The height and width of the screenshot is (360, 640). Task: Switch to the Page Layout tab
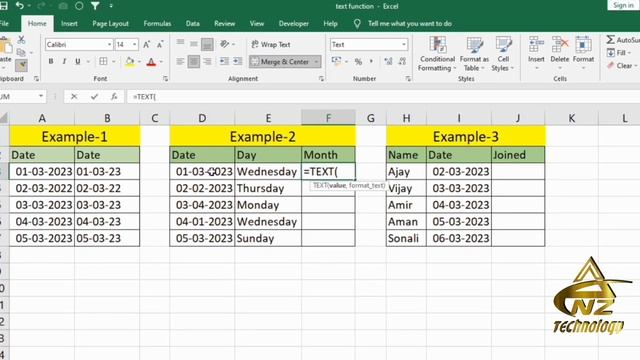tap(110, 24)
